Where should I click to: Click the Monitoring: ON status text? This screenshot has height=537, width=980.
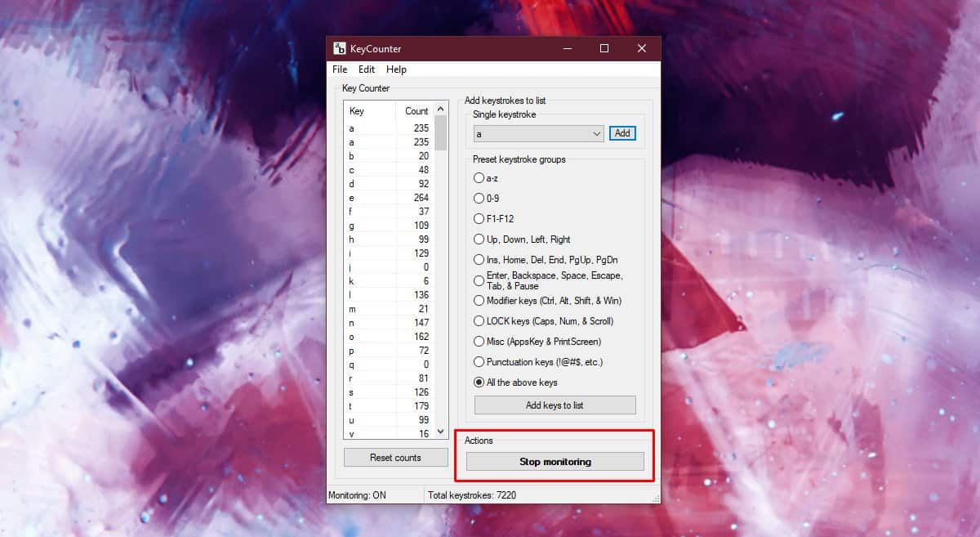coord(357,495)
